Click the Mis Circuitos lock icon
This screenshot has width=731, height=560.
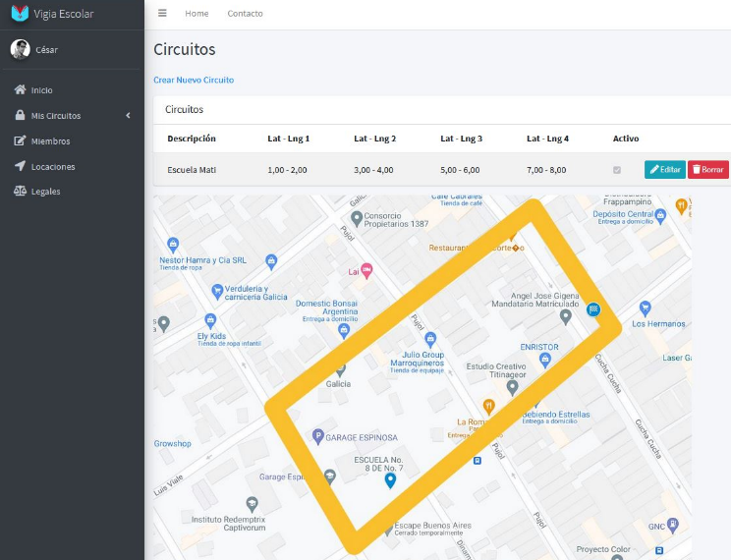pyautogui.click(x=20, y=116)
